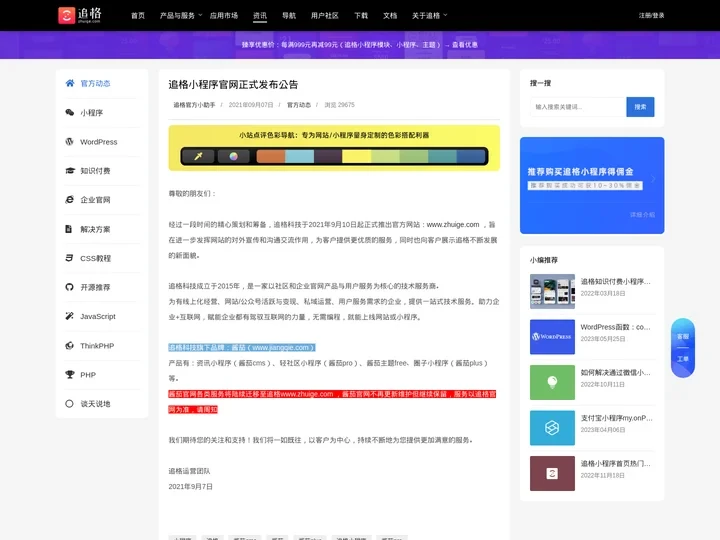Open 应用市场 in top navigation
720x540 pixels.
pyautogui.click(x=224, y=16)
